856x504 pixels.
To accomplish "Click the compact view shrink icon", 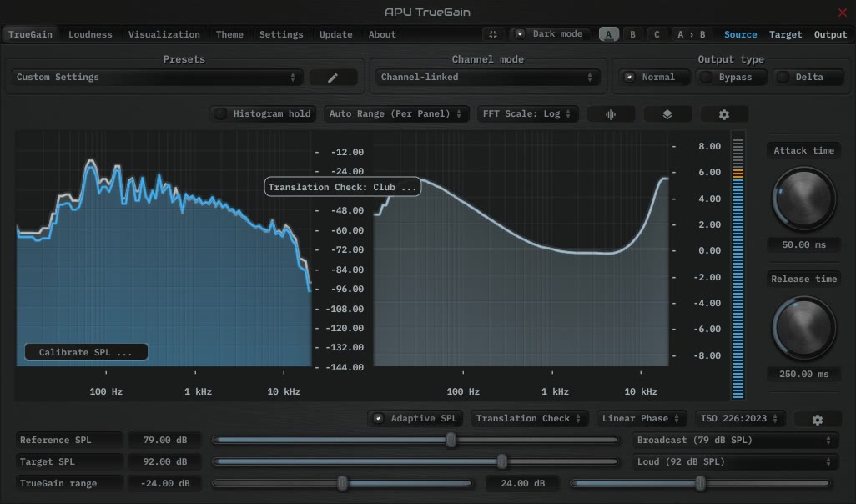I will click(x=492, y=34).
